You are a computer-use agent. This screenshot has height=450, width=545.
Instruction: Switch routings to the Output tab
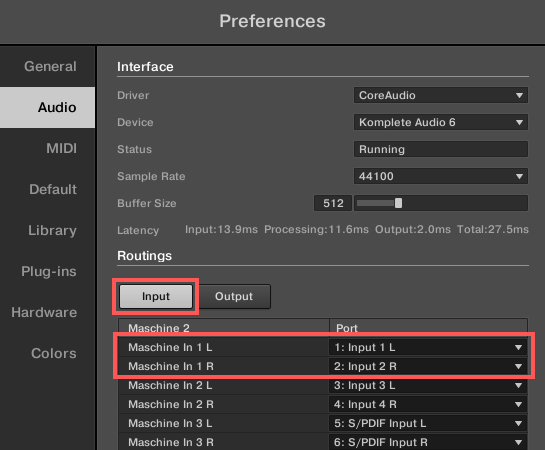[x=234, y=296]
